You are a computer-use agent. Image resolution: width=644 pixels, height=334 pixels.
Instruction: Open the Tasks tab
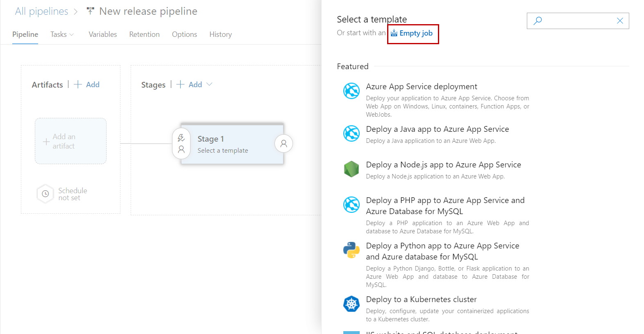click(x=59, y=34)
